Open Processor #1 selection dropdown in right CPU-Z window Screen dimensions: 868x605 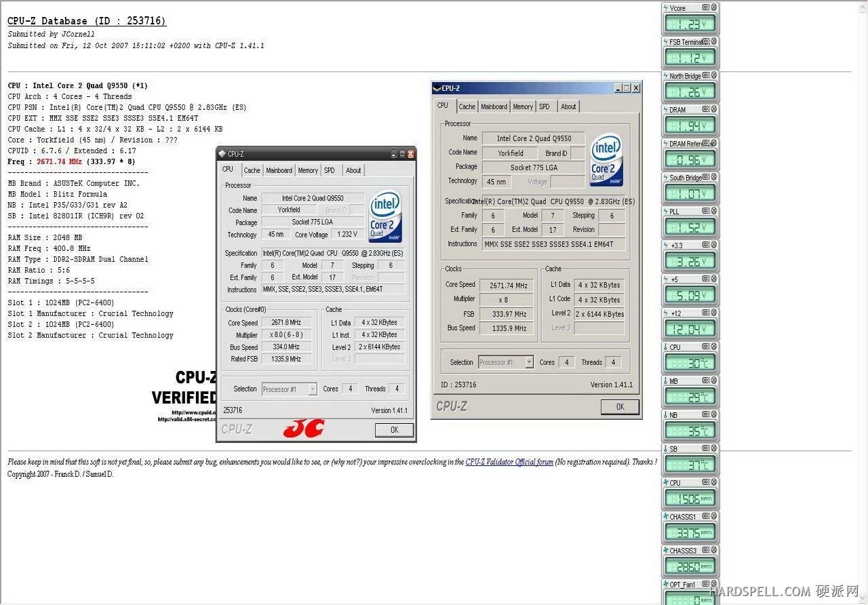click(506, 362)
